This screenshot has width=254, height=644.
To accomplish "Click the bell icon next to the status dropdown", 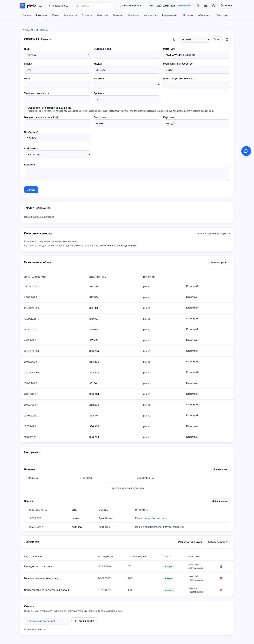I will (174, 39).
